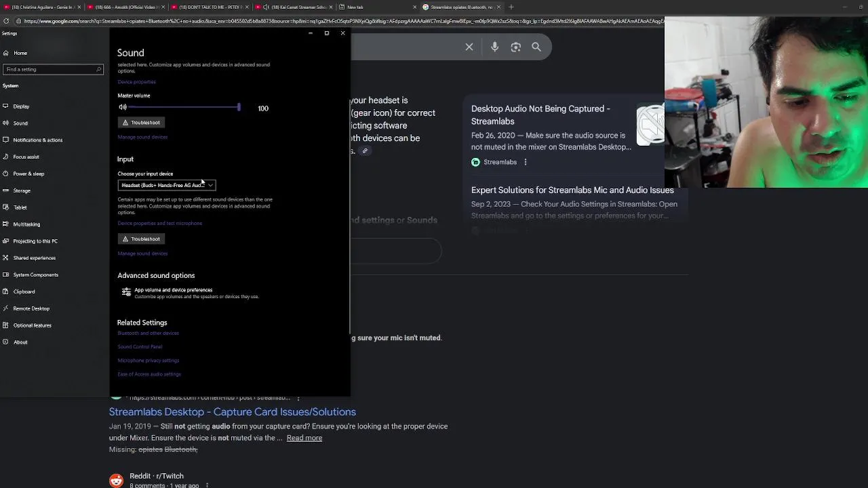Open App volume and device preferences
The image size is (868, 488).
click(x=190, y=293)
